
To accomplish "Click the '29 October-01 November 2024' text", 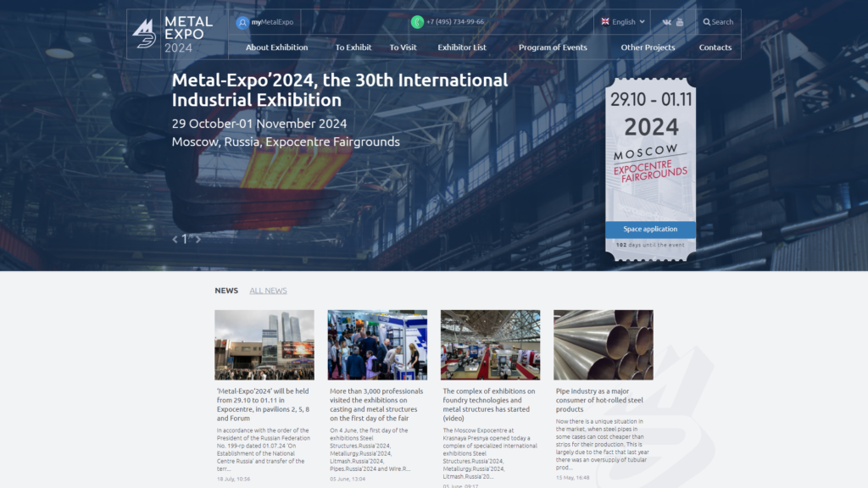I will 259,124.
